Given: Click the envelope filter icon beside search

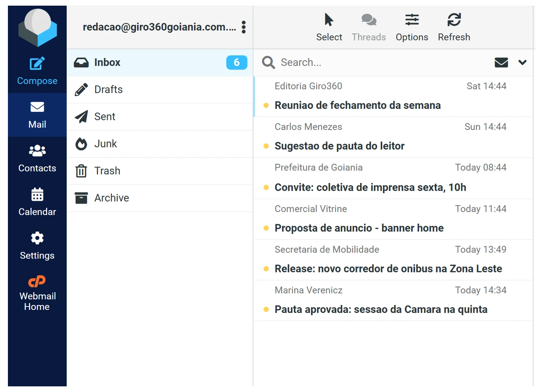Looking at the screenshot, I should pos(501,63).
